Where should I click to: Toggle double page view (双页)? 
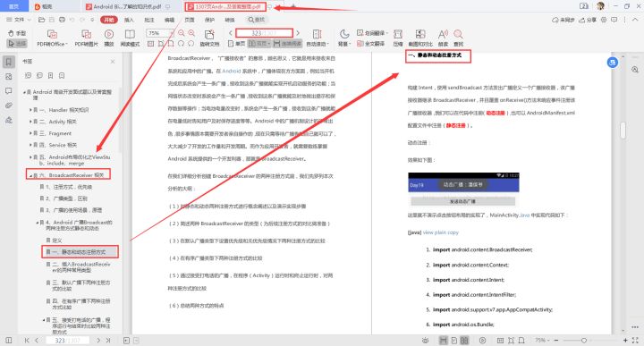[x=259, y=44]
